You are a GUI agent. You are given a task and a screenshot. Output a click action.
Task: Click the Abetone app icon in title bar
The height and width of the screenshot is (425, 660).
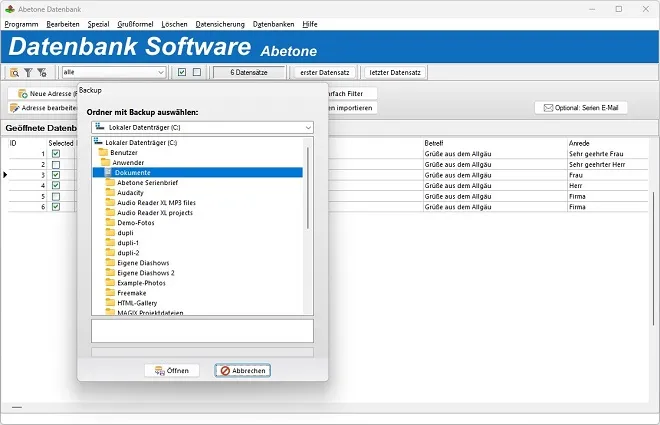[x=10, y=9]
